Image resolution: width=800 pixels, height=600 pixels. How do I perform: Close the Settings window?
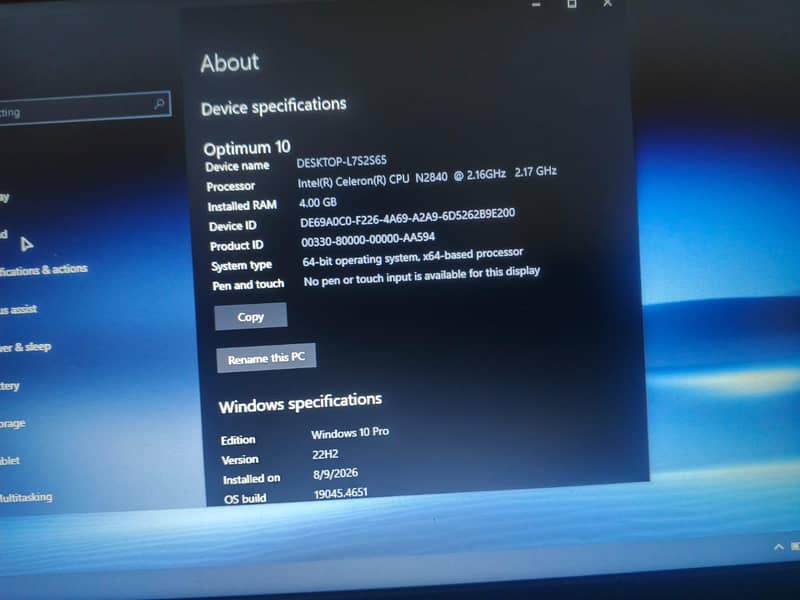coord(607,3)
